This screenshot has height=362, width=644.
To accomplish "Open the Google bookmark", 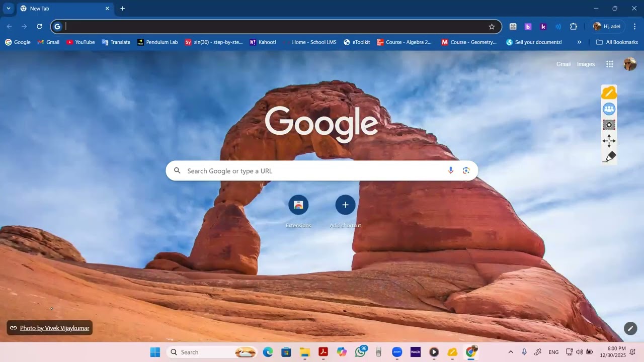I will click(18, 42).
